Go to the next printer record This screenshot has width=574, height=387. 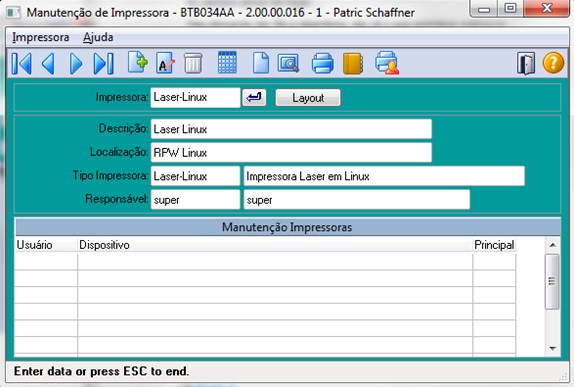(76, 64)
